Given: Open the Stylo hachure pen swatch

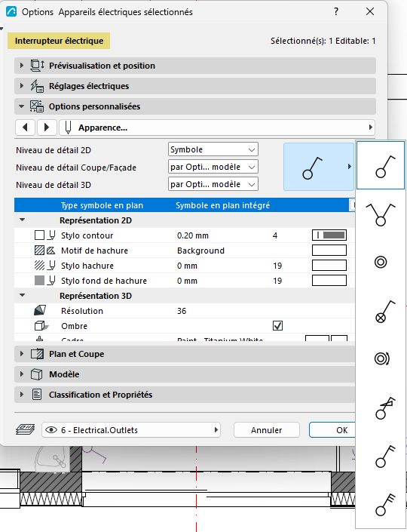Looking at the screenshot, I should tap(329, 266).
